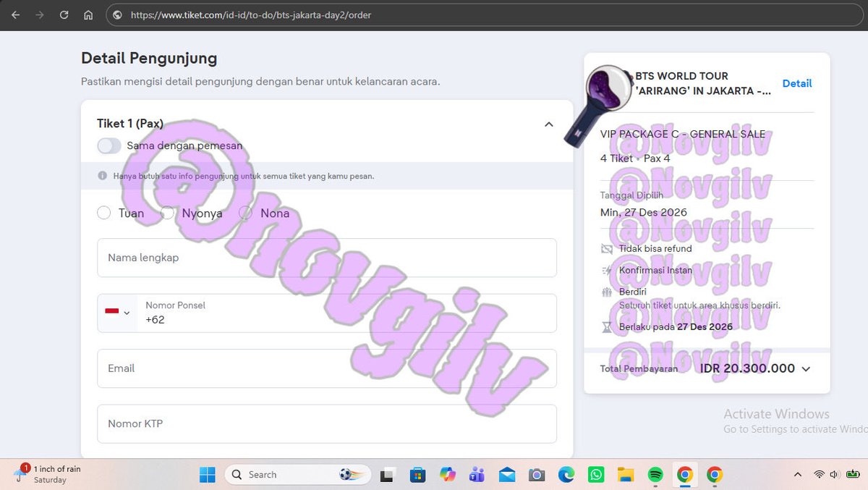This screenshot has width=868, height=490.
Task: Switch to the active Chrome taskbar icon
Action: point(685,475)
